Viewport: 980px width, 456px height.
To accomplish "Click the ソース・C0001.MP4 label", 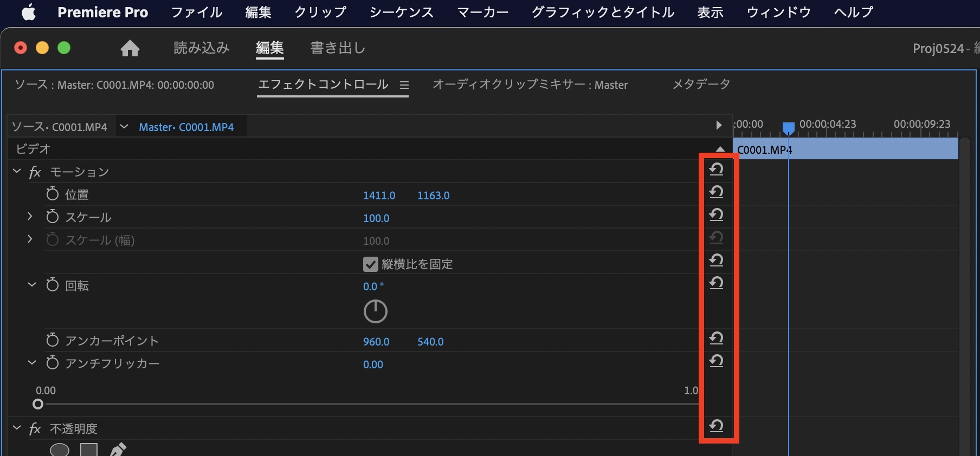I will (x=60, y=127).
